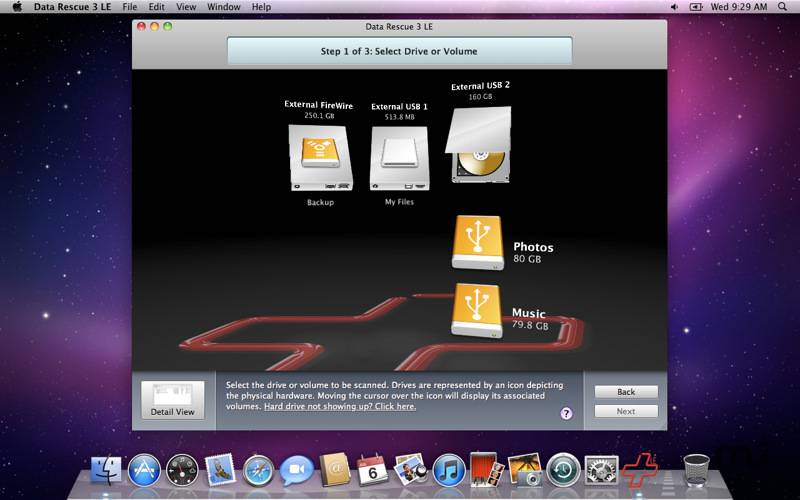800x500 pixels.
Task: Select the External USB 2 open drive icon
Action: (x=478, y=144)
